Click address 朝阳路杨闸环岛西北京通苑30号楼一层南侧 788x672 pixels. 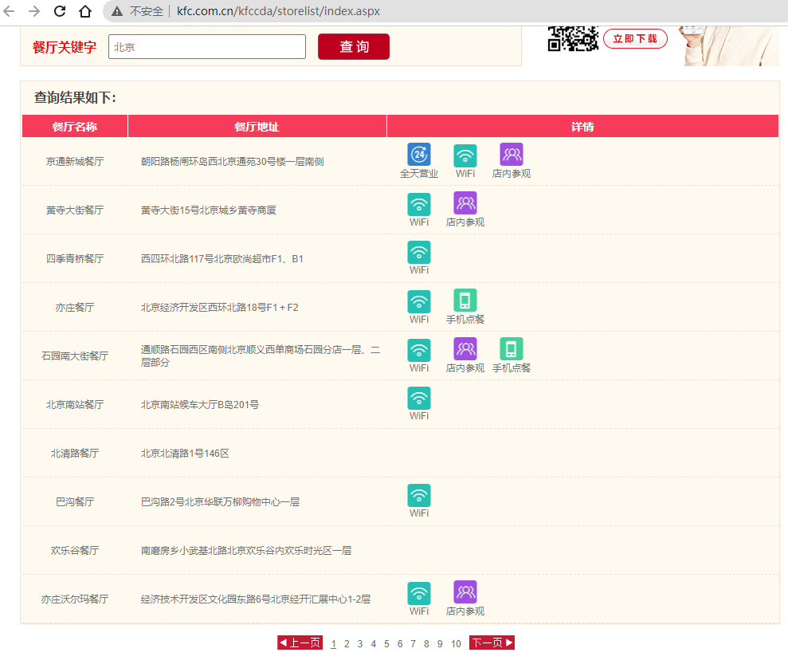click(232, 161)
